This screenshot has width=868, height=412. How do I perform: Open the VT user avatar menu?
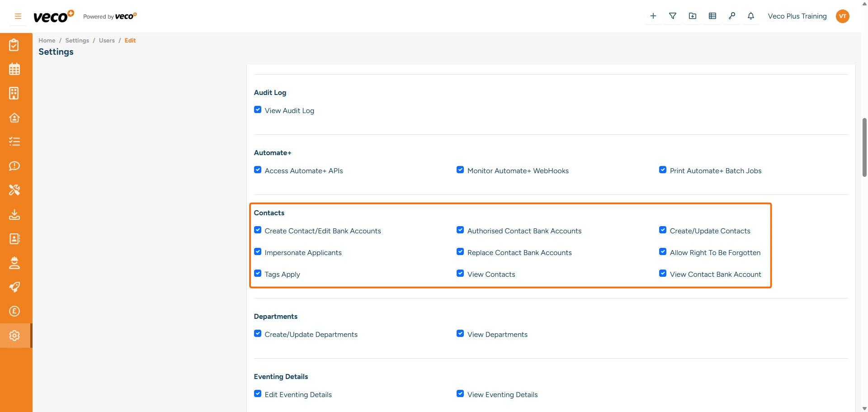coord(842,16)
